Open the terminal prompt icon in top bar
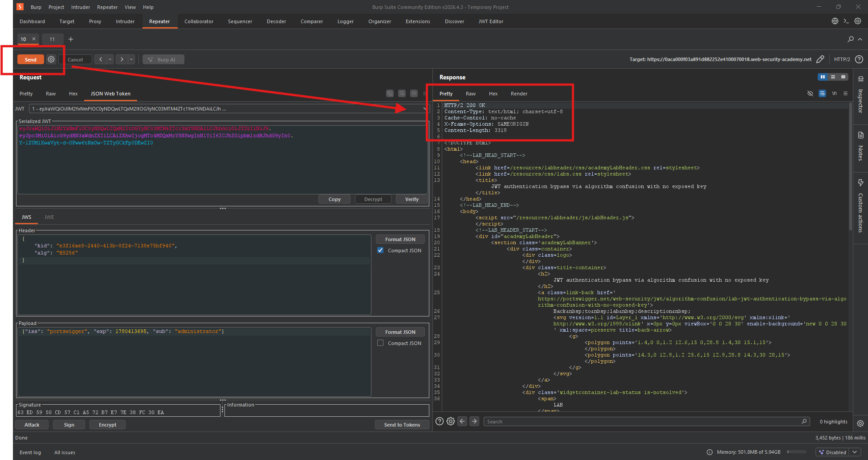 846,21
